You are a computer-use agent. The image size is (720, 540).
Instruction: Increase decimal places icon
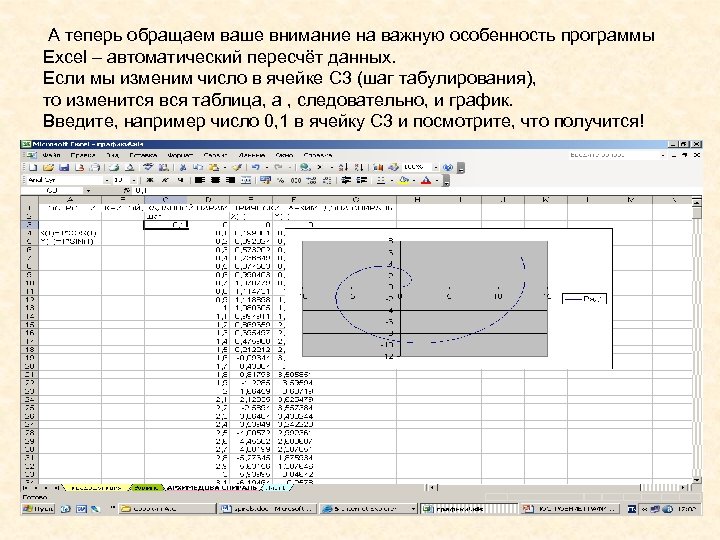pyautogui.click(x=311, y=180)
